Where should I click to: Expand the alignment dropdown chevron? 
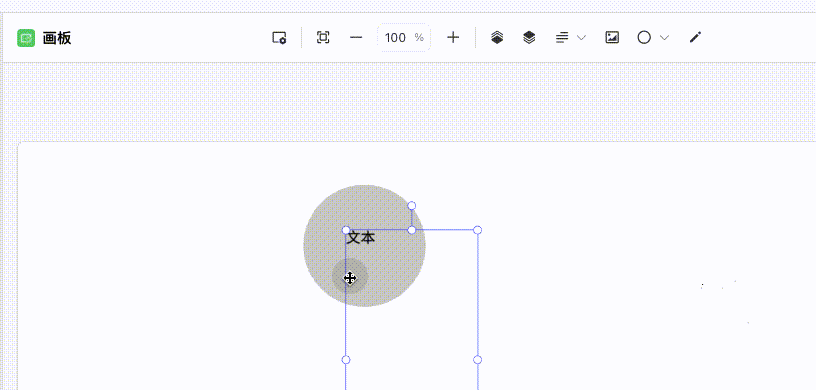581,37
